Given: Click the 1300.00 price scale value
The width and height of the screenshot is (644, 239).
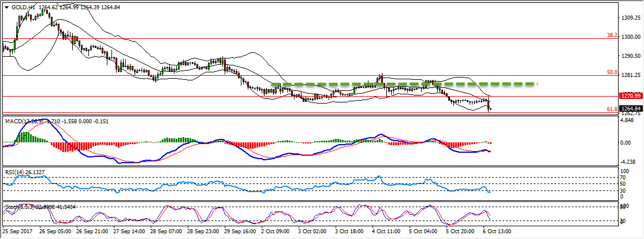Looking at the screenshot, I should pos(630,37).
